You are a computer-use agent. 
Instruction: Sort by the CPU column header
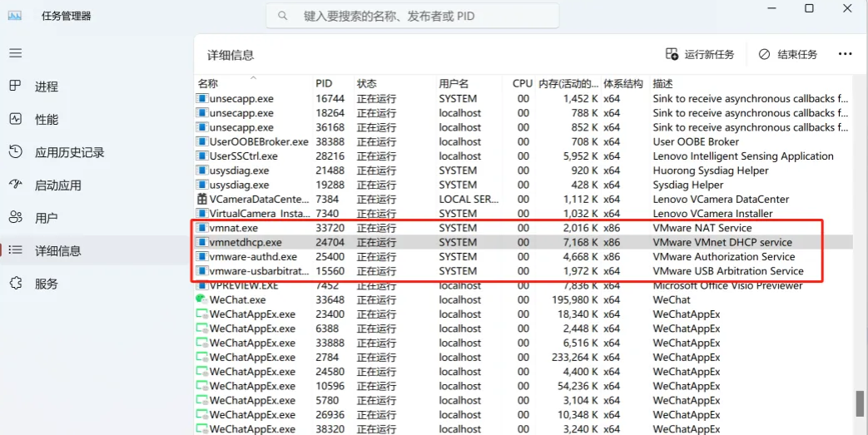click(x=522, y=84)
